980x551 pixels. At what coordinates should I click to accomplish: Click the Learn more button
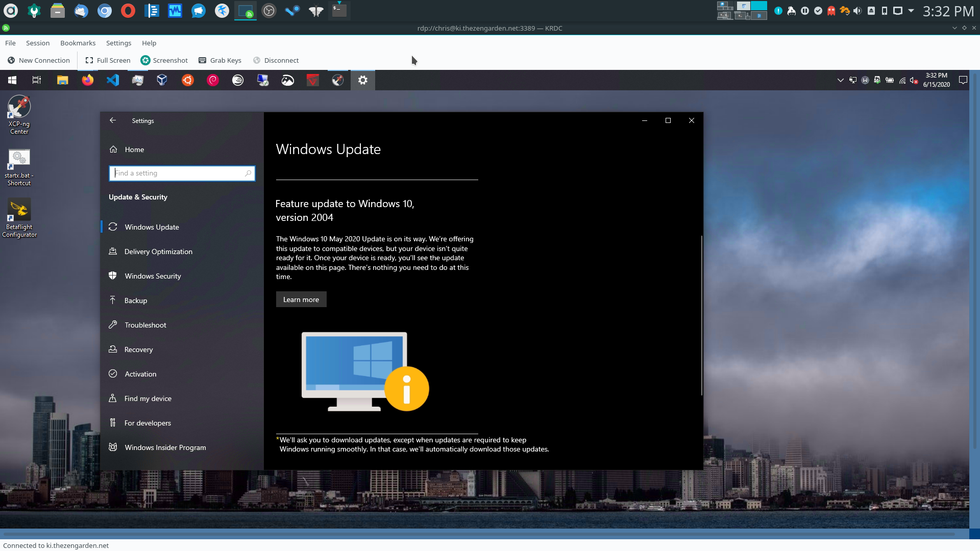(301, 299)
